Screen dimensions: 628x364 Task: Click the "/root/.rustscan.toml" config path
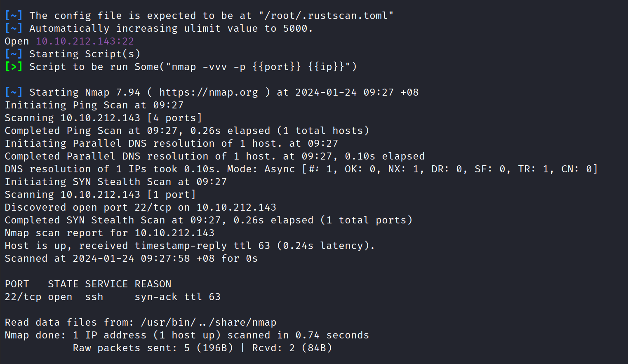click(326, 16)
